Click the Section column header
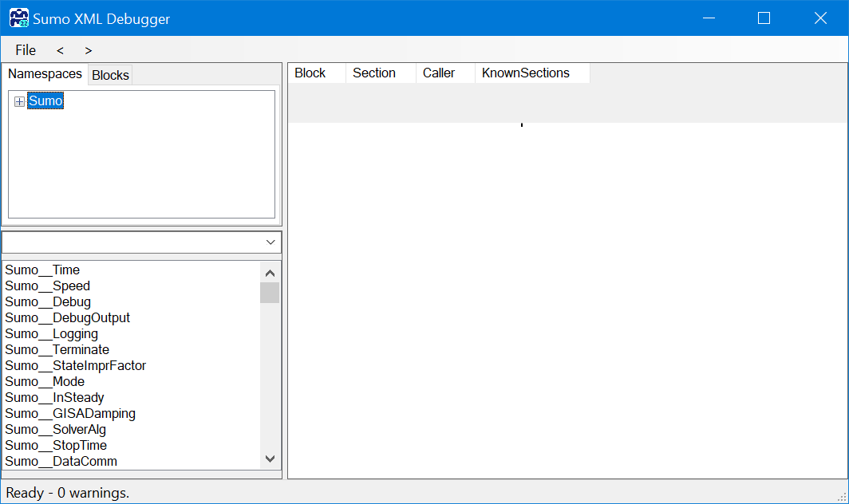Image resolution: width=849 pixels, height=504 pixels. pos(374,73)
